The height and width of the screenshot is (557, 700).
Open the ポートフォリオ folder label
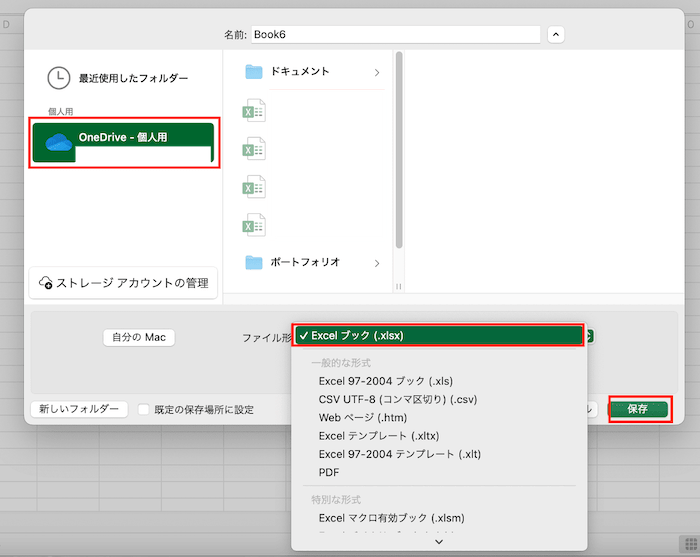click(305, 262)
